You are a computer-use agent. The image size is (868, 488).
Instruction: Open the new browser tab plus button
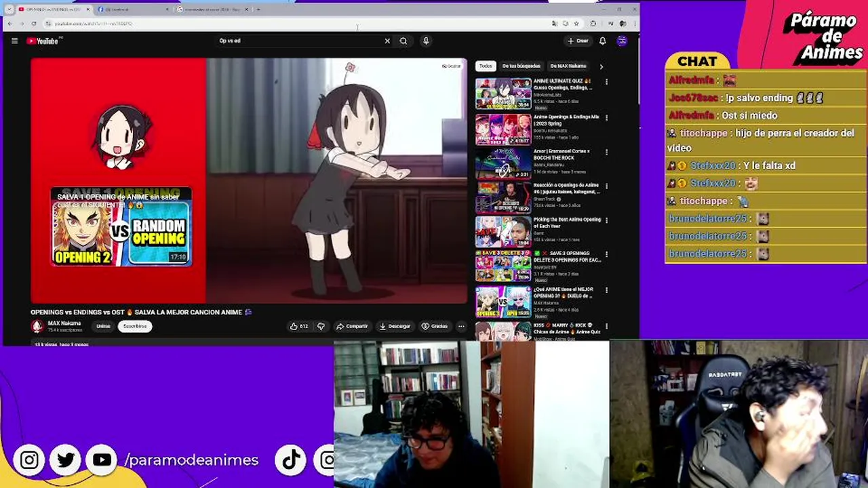click(258, 9)
